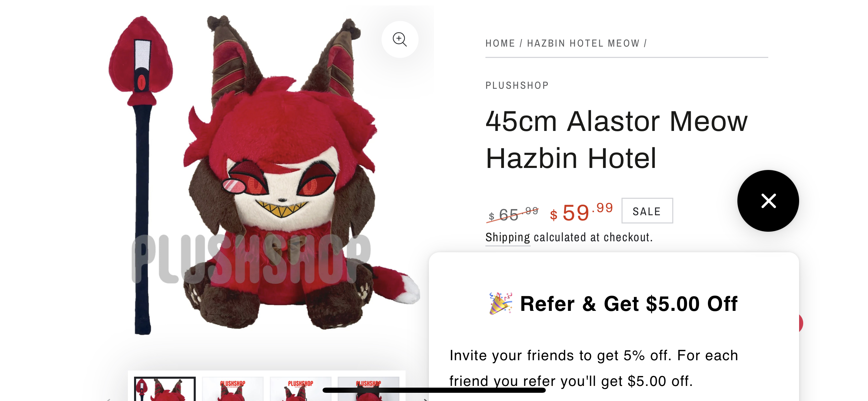Select the second product thumbnail
The height and width of the screenshot is (401, 868).
(233, 389)
